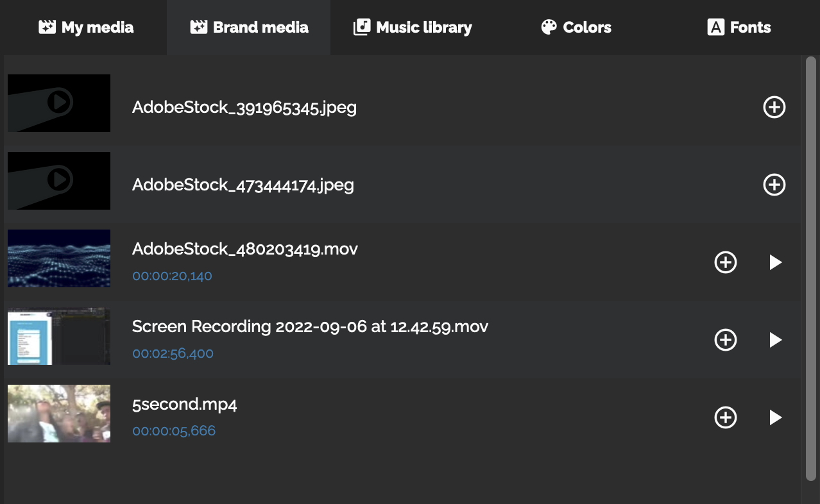The image size is (820, 504).
Task: Click the Screen Recording 2022-09-06 file name
Action: 310,326
